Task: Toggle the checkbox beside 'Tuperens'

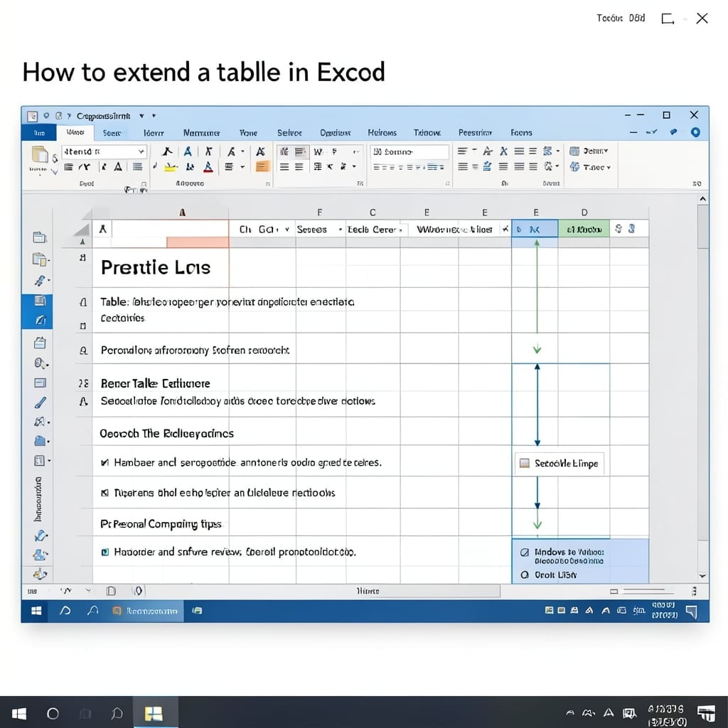Action: 105,493
